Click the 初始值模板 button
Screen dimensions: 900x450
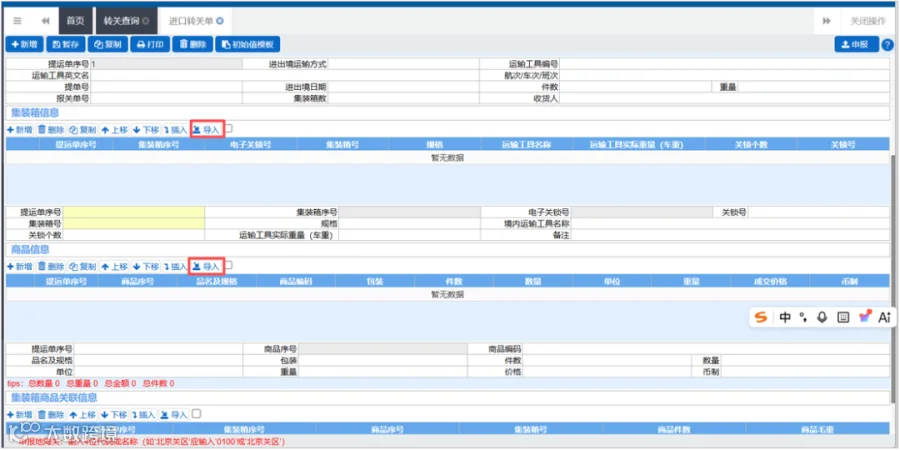pos(248,44)
